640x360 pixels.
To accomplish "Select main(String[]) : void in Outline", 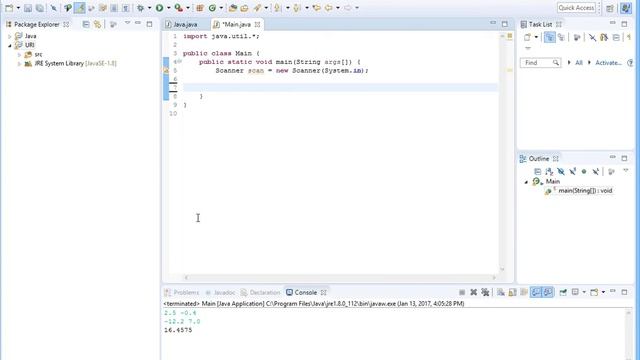I will [x=585, y=191].
